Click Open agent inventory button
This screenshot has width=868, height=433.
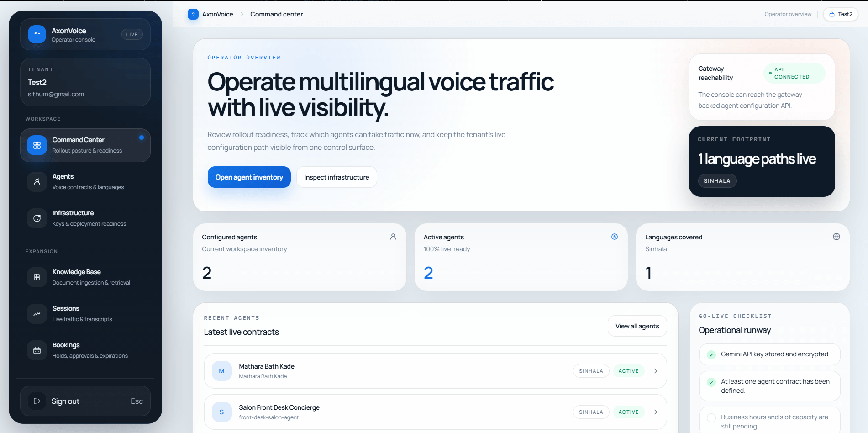pos(249,177)
